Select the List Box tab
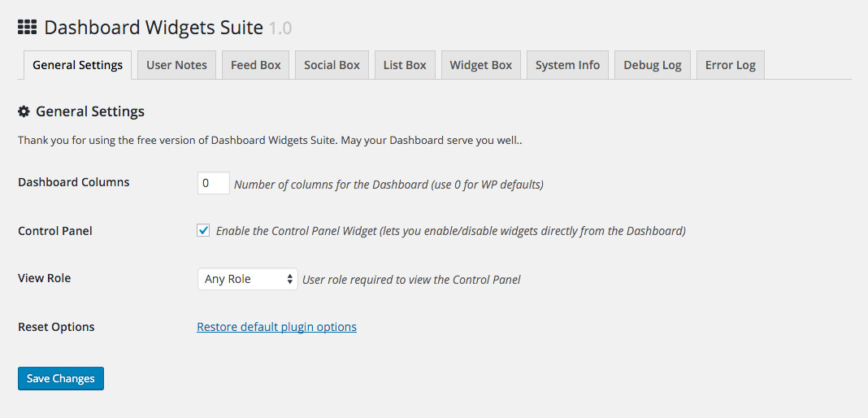The height and width of the screenshot is (418, 868). (x=405, y=65)
